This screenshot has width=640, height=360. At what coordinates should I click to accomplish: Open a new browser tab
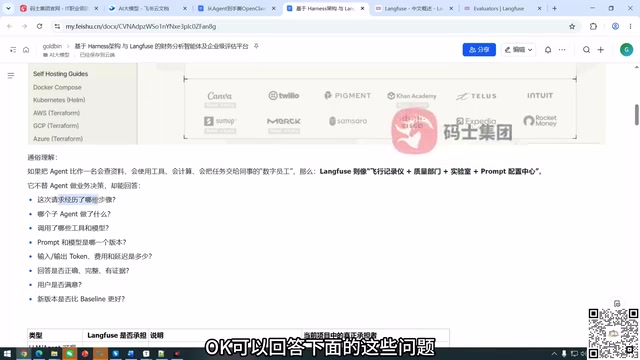coord(554,8)
